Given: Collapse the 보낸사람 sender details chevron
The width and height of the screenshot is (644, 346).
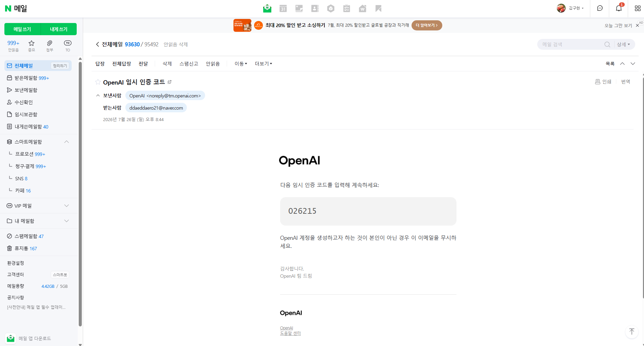Looking at the screenshot, I should pyautogui.click(x=98, y=96).
